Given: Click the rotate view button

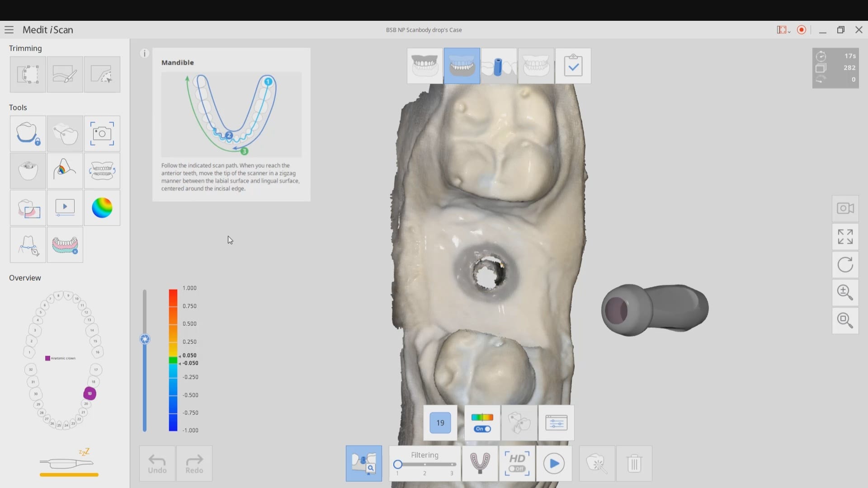Looking at the screenshot, I should point(845,265).
